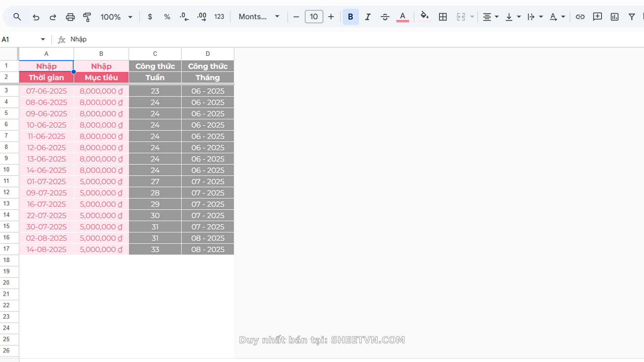Open the Montserrat font family dropdown

pos(259,17)
